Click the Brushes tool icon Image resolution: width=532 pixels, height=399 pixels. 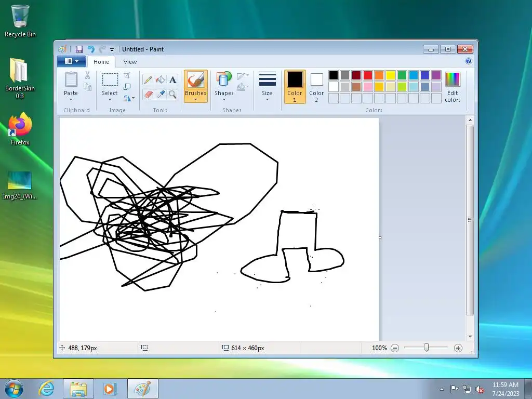point(196,81)
